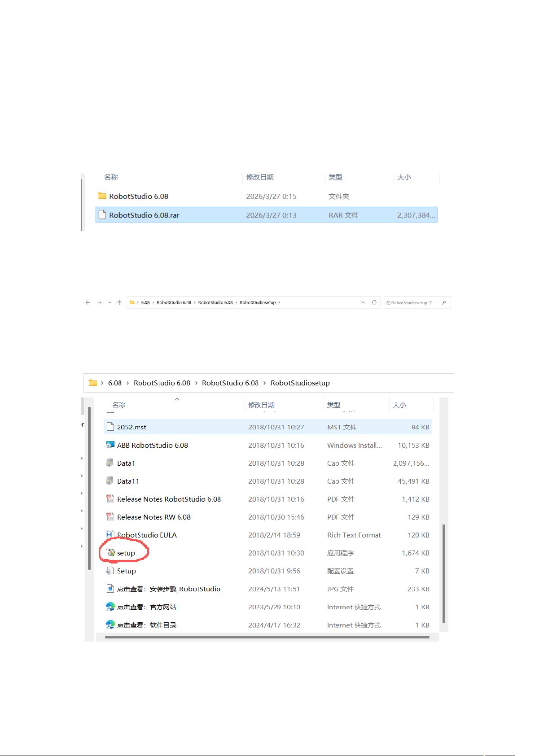Select RobotStudiosetup in the address bar beside refresh
Viewport: 535px width, 756px height.
258,302
